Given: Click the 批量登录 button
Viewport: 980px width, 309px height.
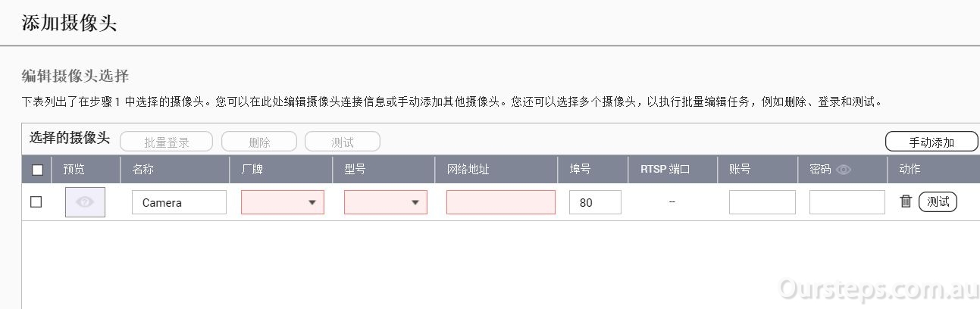Looking at the screenshot, I should click(167, 142).
